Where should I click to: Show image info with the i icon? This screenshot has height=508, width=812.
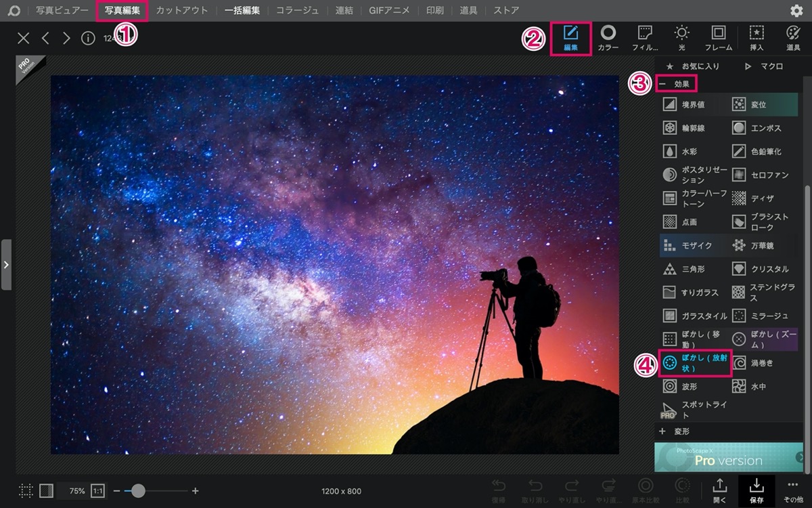tap(88, 38)
